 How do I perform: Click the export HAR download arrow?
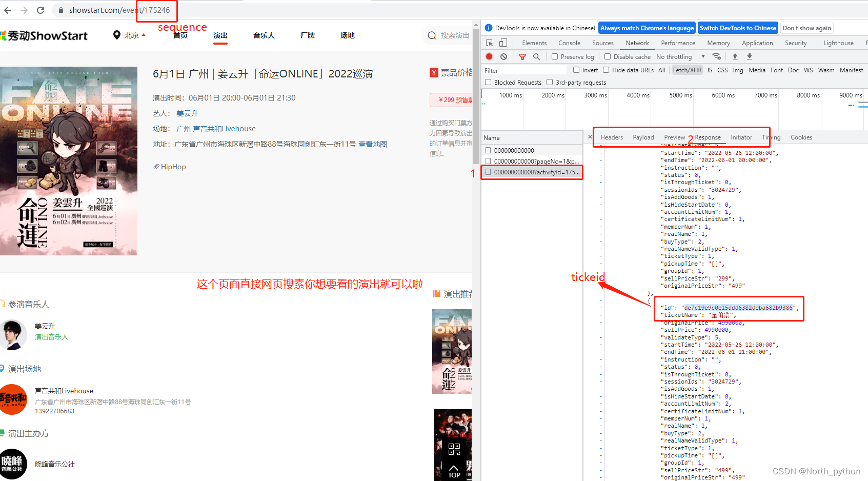[750, 56]
